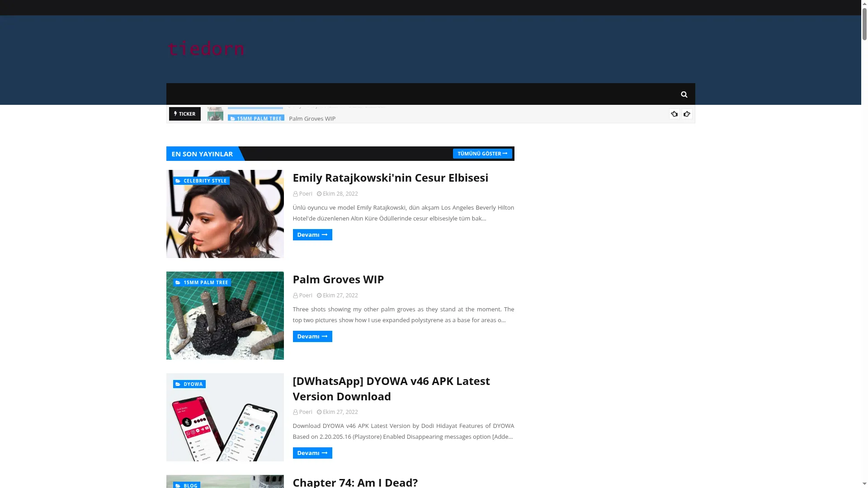Show next ticker item arrow

687,114
